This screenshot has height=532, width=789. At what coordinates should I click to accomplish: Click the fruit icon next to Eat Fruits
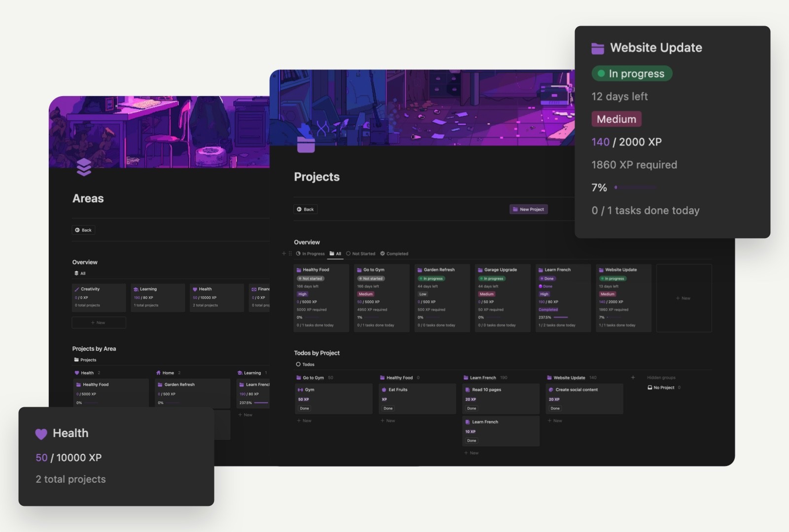[384, 389]
